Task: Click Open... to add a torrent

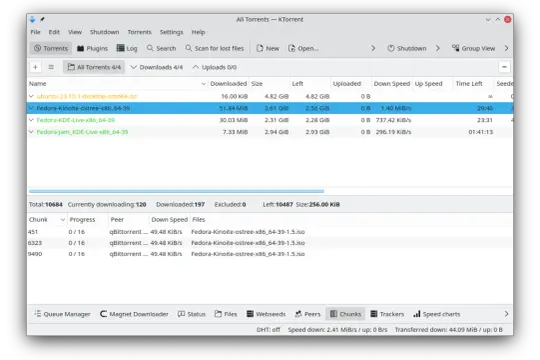Action: click(303, 48)
